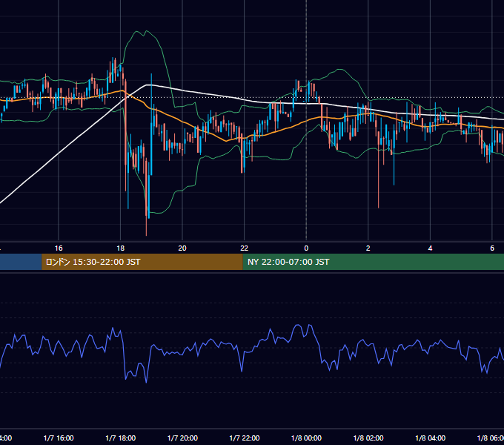Click the ロンドン 15:30-22:00 JST session bar
The height and width of the screenshot is (445, 504).
[142, 262]
